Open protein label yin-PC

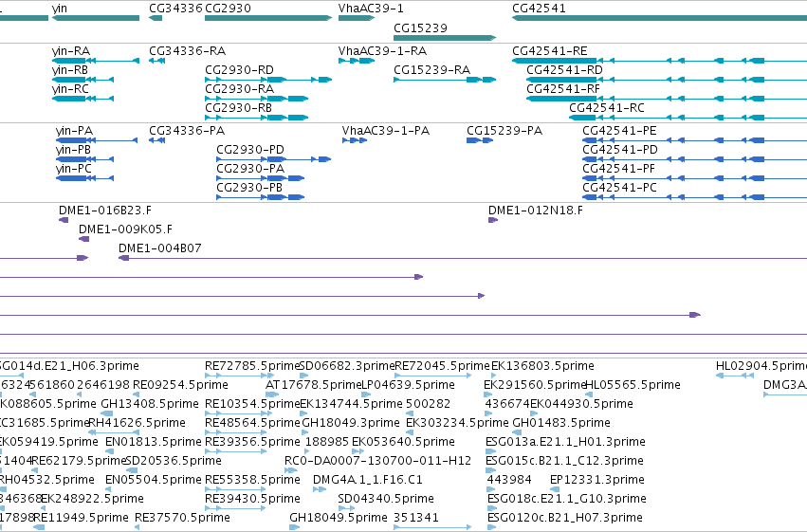pos(74,169)
